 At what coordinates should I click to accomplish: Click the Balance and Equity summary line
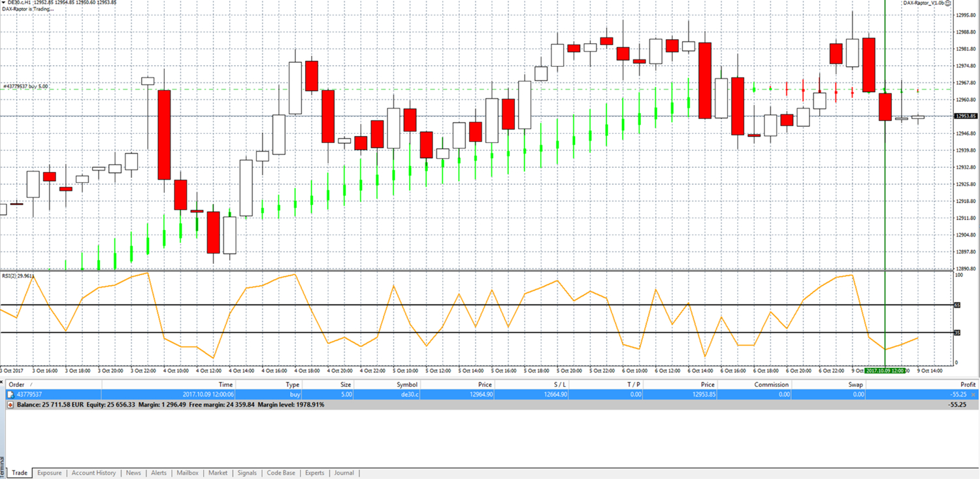pos(171,405)
